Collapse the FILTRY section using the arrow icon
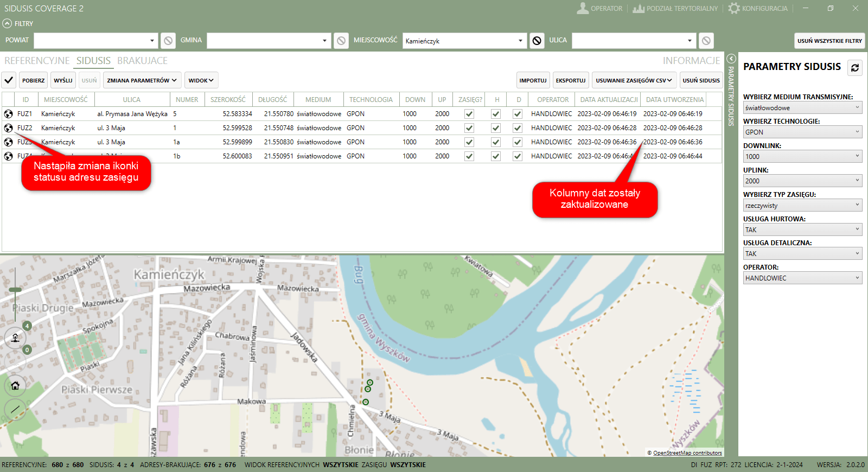868x472 pixels. pos(7,23)
